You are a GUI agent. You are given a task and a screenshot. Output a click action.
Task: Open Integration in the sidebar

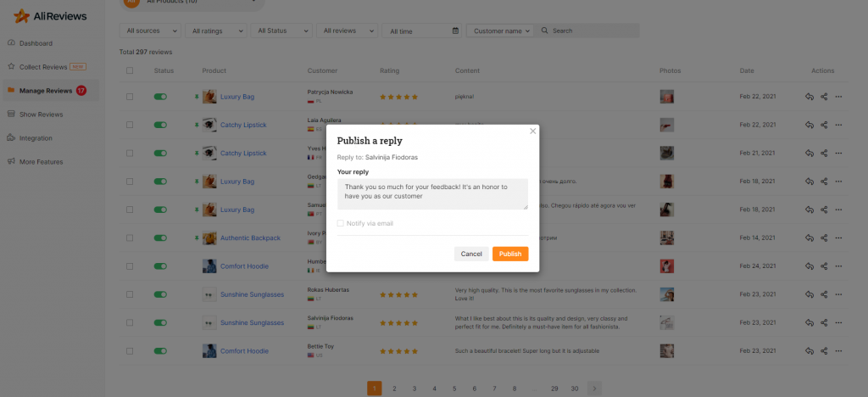36,138
